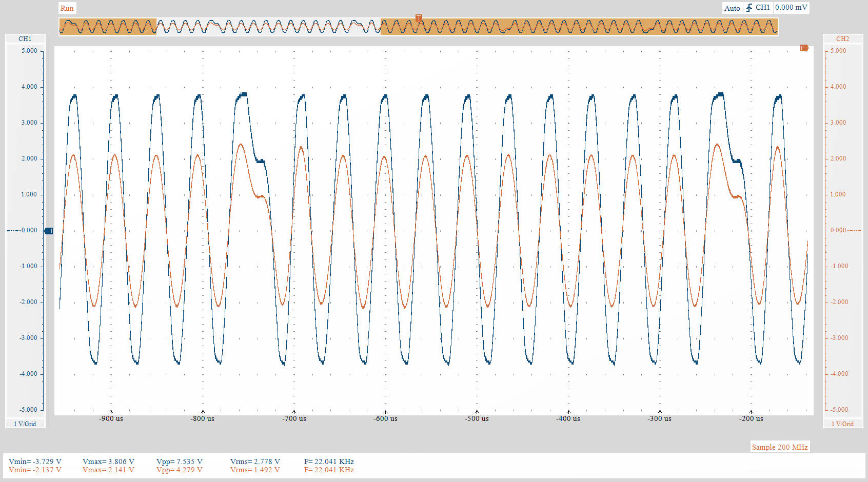The width and height of the screenshot is (868, 482).
Task: Click the CH1 Vmax= 3.806 V measurement
Action: [108, 462]
